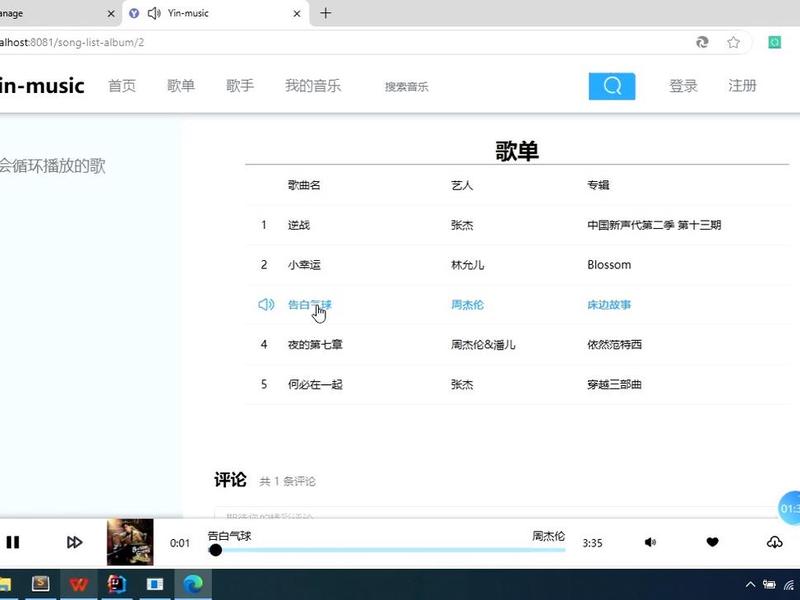Select the playing song 告白气球

(310, 305)
